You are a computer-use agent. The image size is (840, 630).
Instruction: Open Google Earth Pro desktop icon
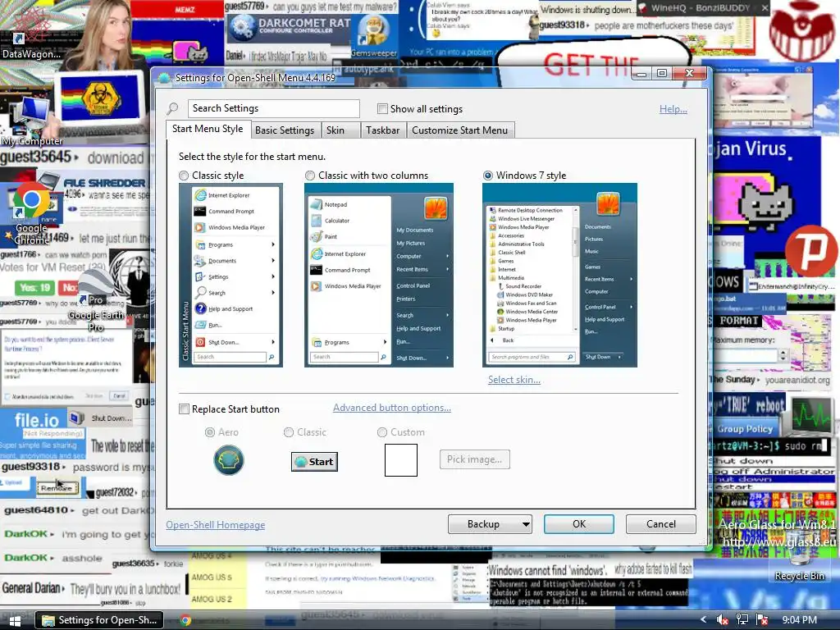95,300
